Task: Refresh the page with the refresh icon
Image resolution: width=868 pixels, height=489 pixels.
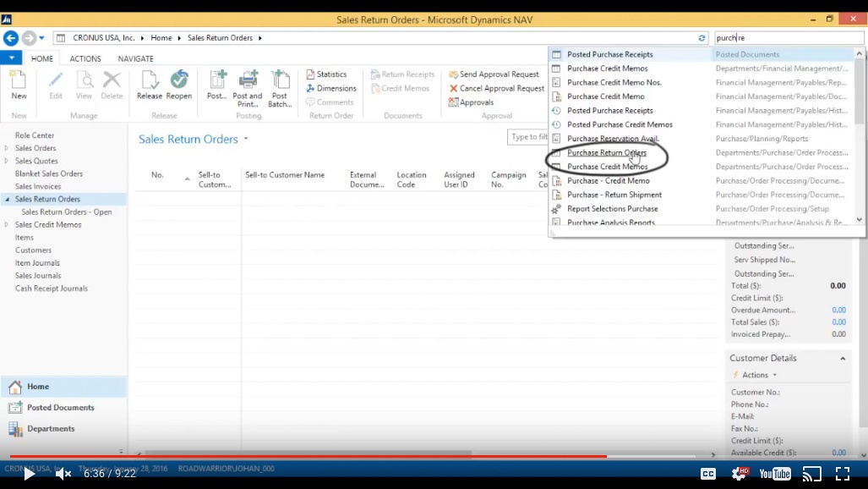Action: tap(701, 38)
